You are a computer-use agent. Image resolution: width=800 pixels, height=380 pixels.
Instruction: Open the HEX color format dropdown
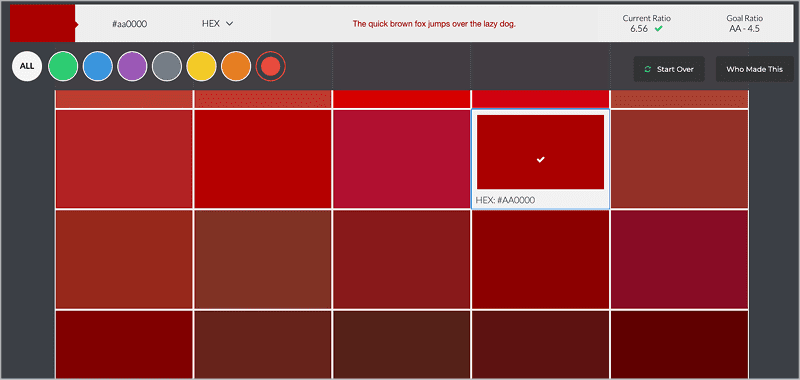(x=217, y=23)
